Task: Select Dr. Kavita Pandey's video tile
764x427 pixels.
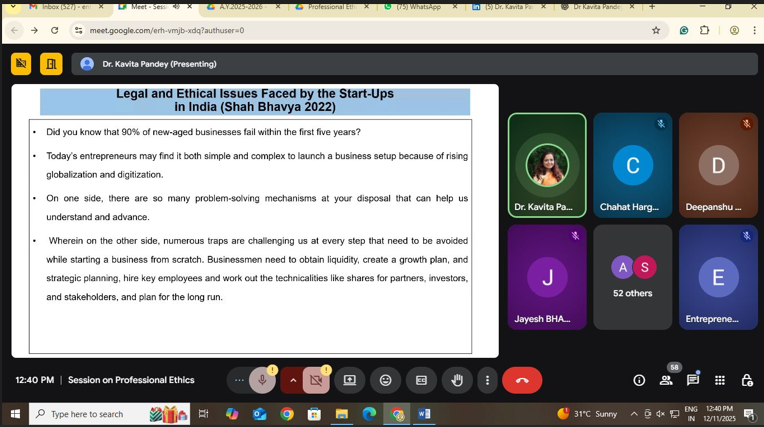Action: pos(546,165)
